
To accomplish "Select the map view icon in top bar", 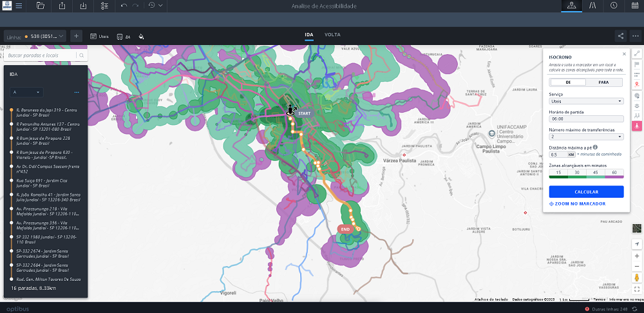I will pos(572,5).
